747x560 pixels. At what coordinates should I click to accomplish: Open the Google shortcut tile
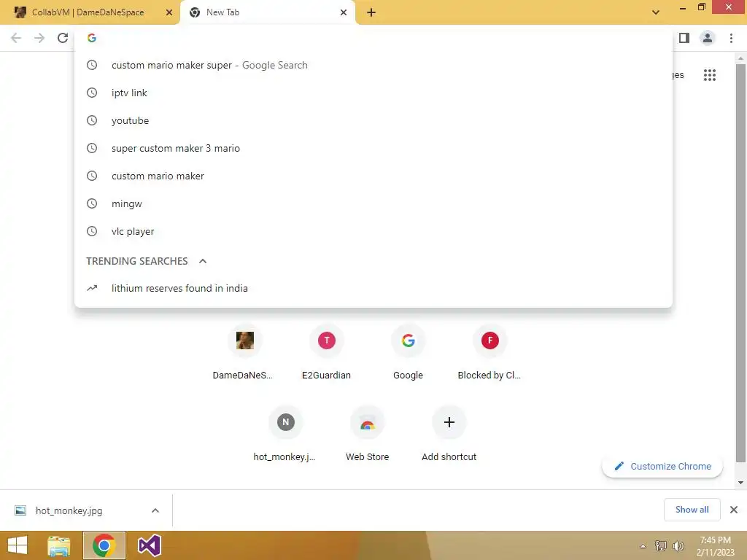tap(409, 354)
